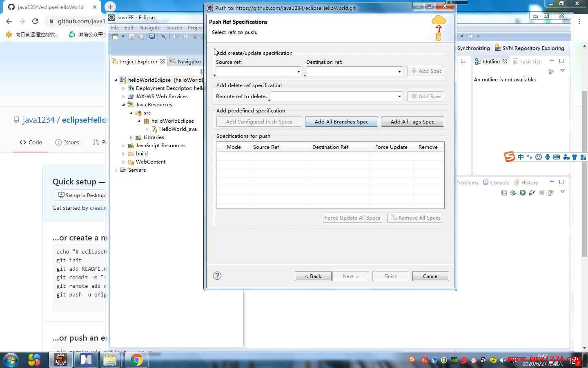Viewport: 588px width, 368px height.
Task: Open the Console view tab
Action: (496, 183)
